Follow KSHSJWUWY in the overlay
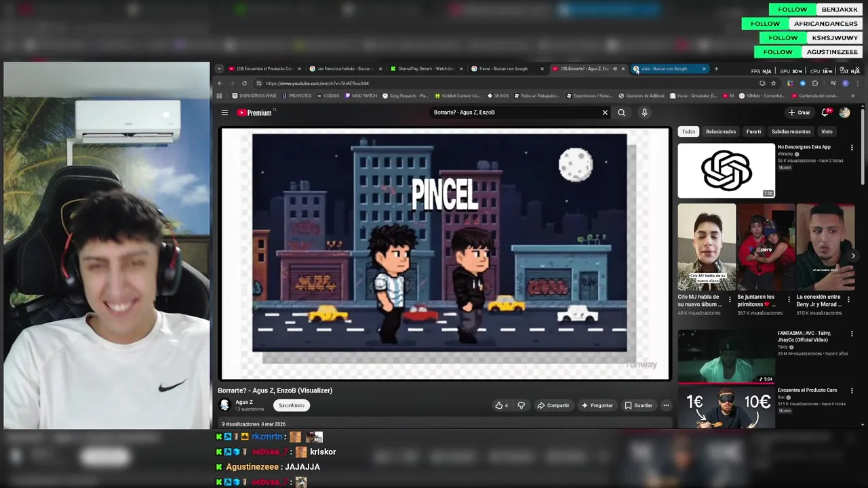 click(783, 38)
